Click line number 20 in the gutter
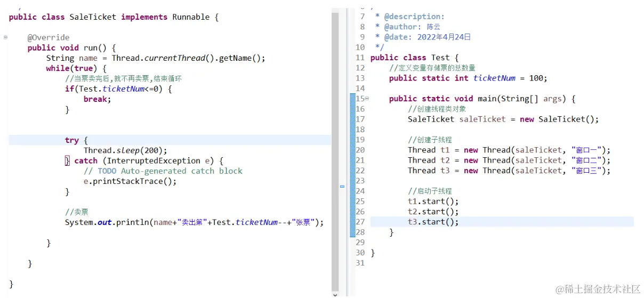Screen dimensions: 644x298 tap(360, 150)
